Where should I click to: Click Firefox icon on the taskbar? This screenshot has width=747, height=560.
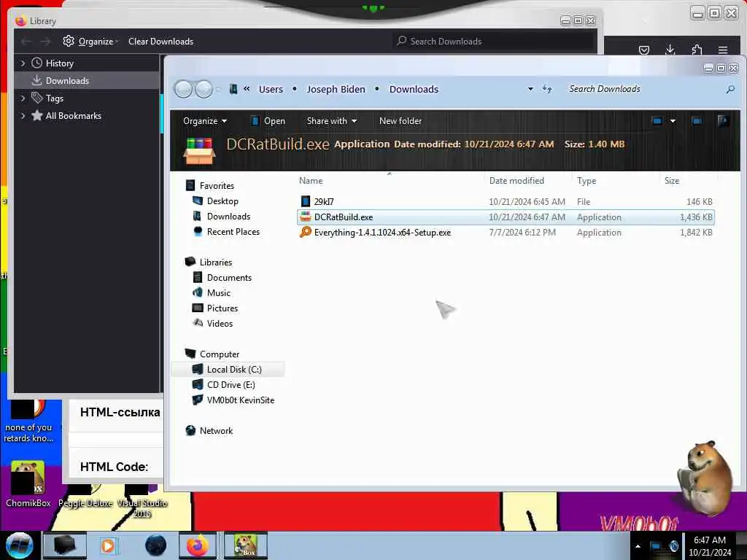click(x=198, y=545)
